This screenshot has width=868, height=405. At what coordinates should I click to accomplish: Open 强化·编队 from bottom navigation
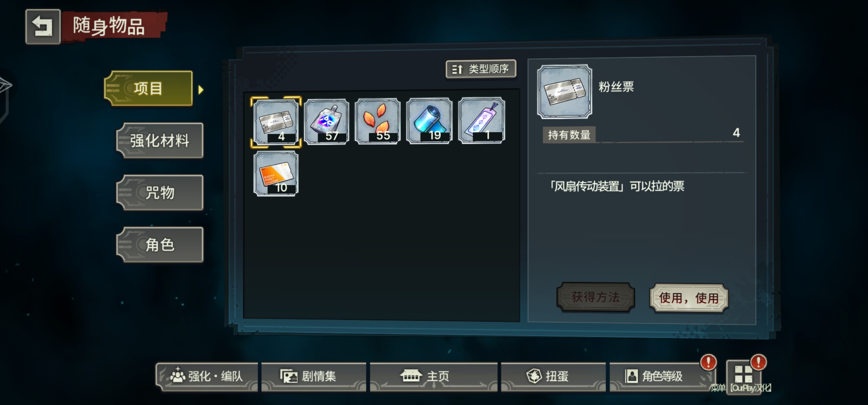point(207,376)
